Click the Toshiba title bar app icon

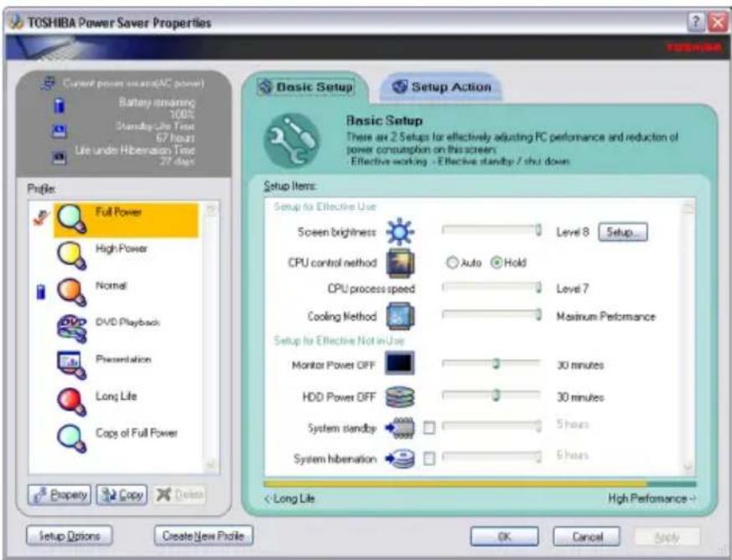[x=15, y=22]
